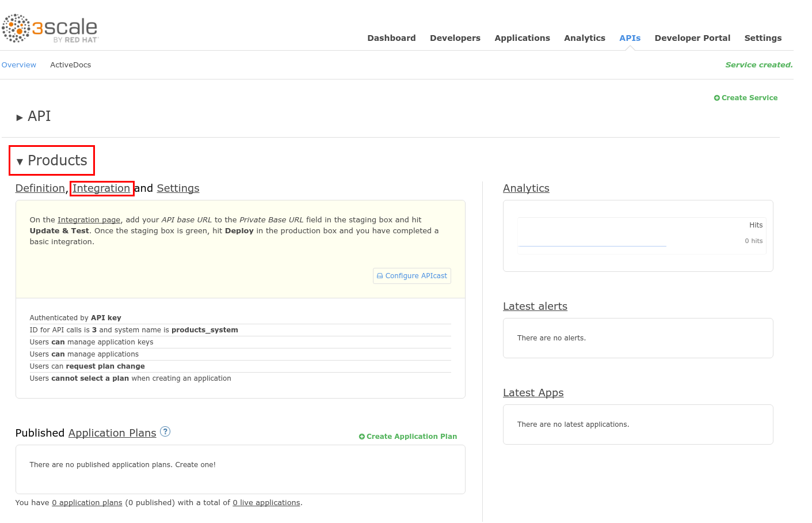Click the help question mark icon

(x=165, y=431)
